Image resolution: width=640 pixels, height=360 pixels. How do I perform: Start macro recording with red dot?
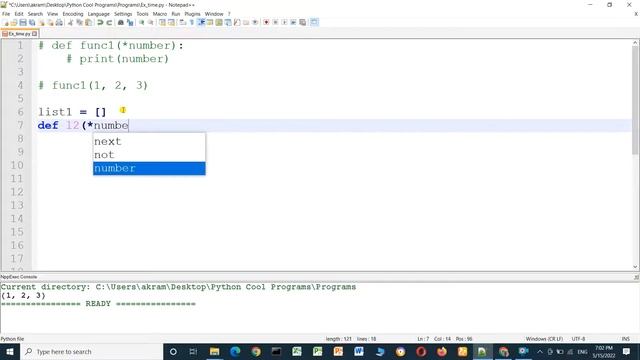tap(266, 22)
